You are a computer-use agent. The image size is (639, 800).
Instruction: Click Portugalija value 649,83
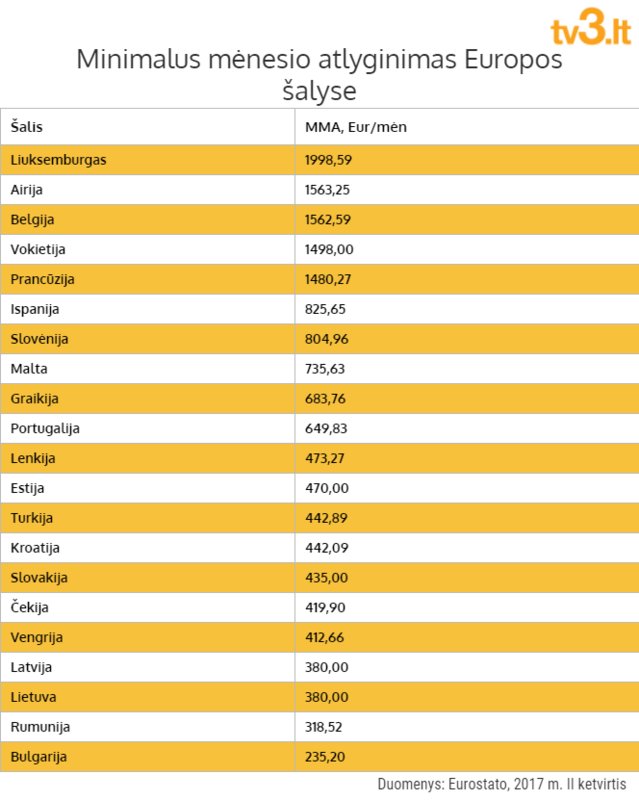point(326,429)
